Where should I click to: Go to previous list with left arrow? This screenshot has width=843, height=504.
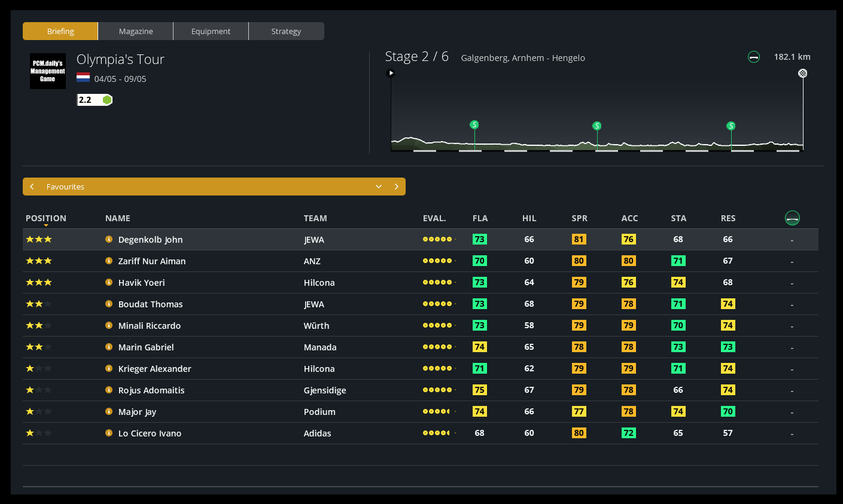32,187
